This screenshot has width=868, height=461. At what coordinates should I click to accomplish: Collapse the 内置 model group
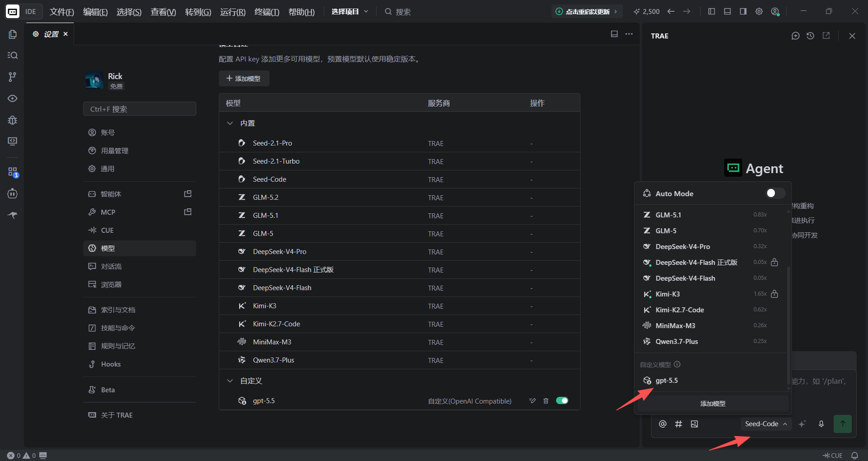coord(230,123)
